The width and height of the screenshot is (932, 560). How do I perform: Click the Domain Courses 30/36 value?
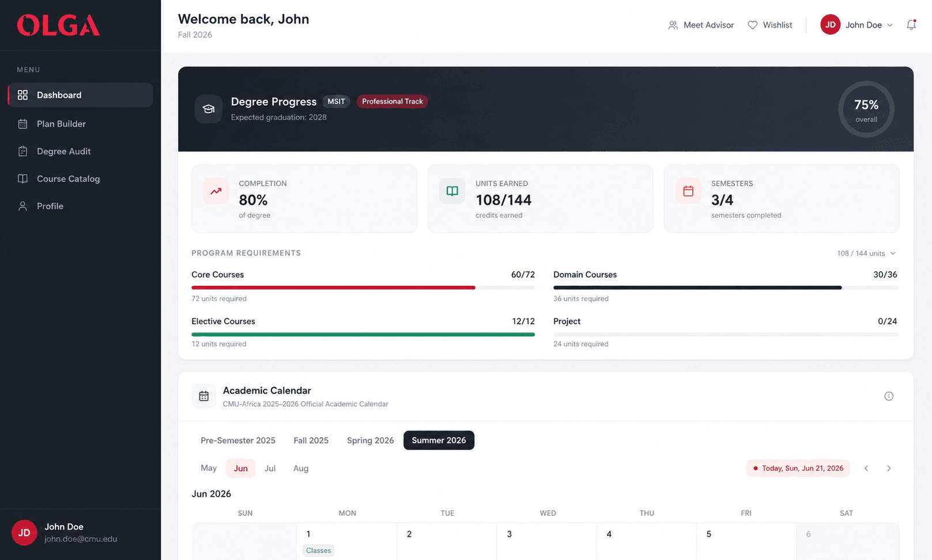[x=885, y=275]
